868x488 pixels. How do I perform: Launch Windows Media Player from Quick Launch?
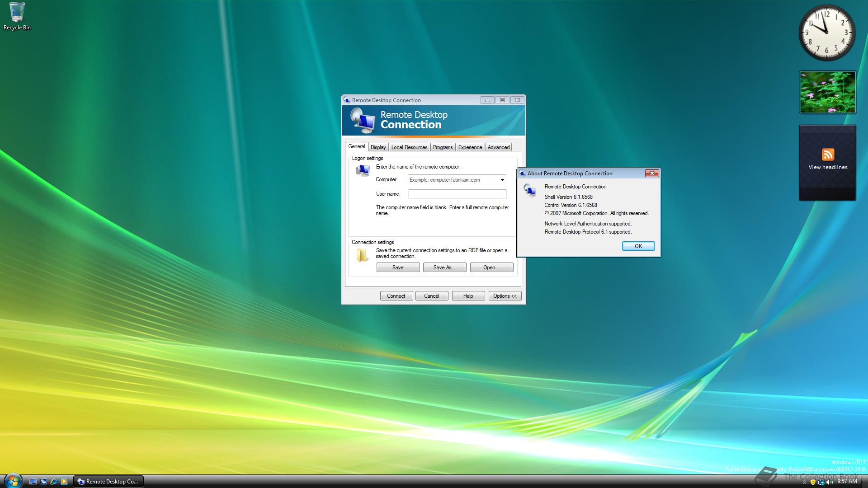64,482
